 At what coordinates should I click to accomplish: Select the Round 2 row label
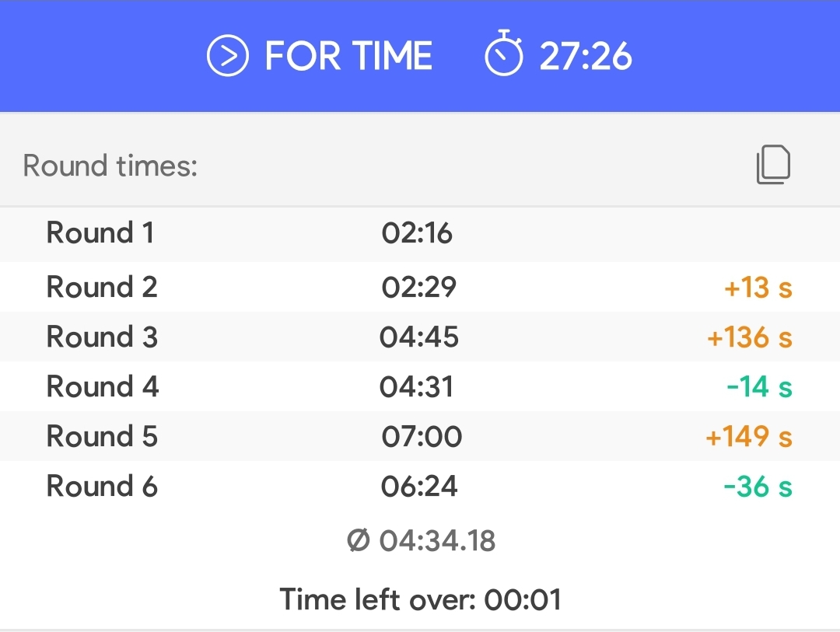[x=102, y=287]
